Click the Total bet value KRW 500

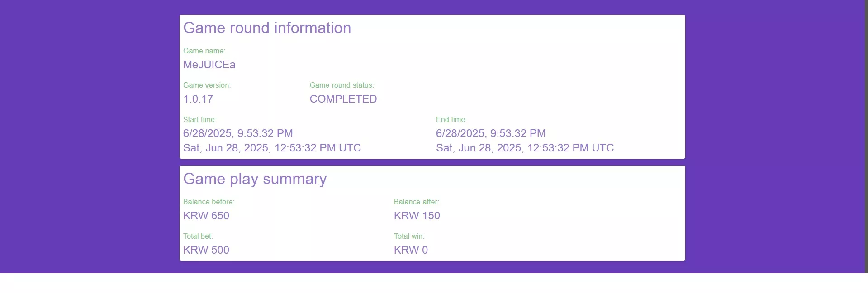206,250
